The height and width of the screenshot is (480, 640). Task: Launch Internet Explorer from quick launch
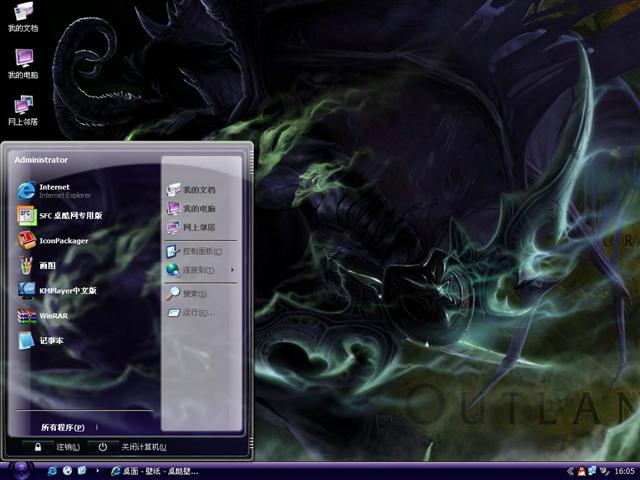52,471
